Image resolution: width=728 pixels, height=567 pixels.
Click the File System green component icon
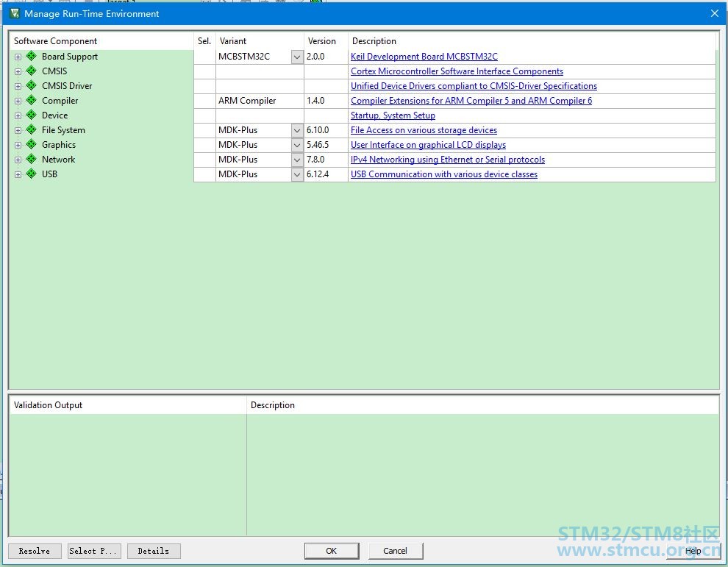coord(31,130)
